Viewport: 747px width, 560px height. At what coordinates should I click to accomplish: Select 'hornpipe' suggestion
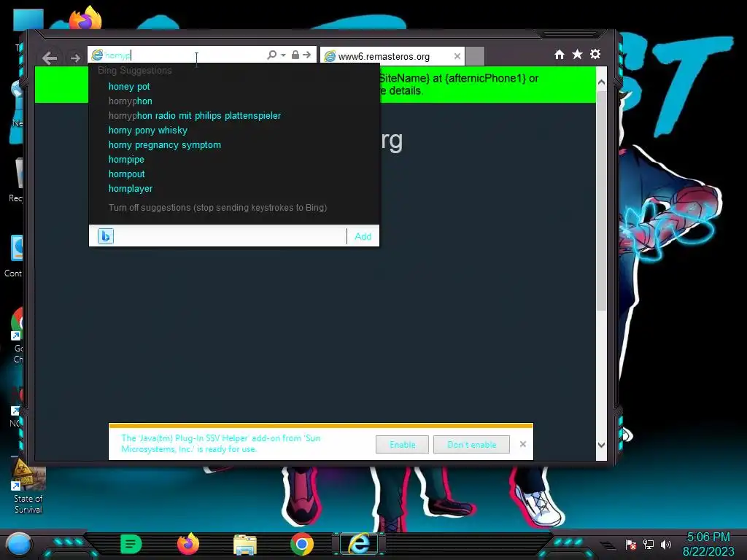(126, 160)
